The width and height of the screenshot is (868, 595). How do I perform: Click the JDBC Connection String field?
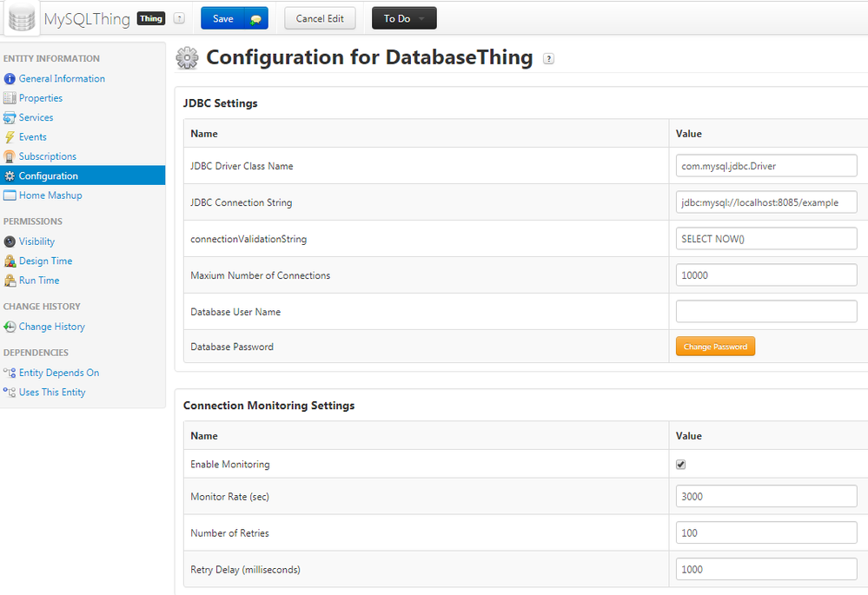coord(766,202)
